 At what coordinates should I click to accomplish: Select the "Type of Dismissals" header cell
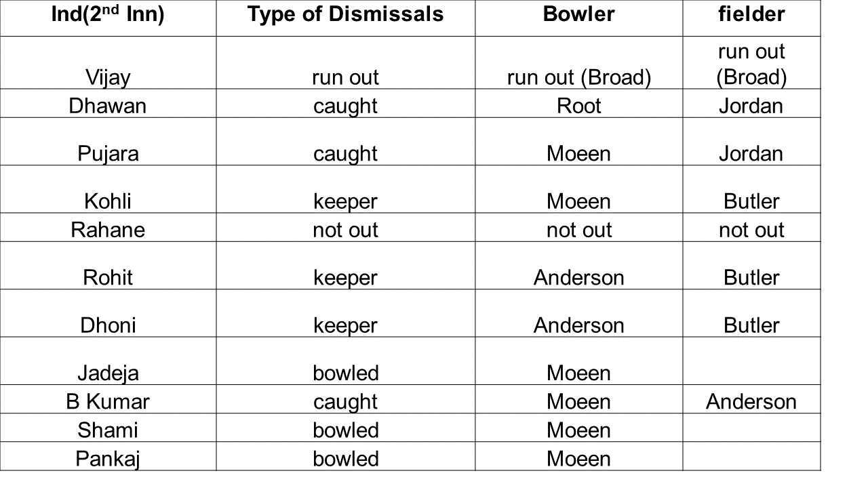coord(345,14)
